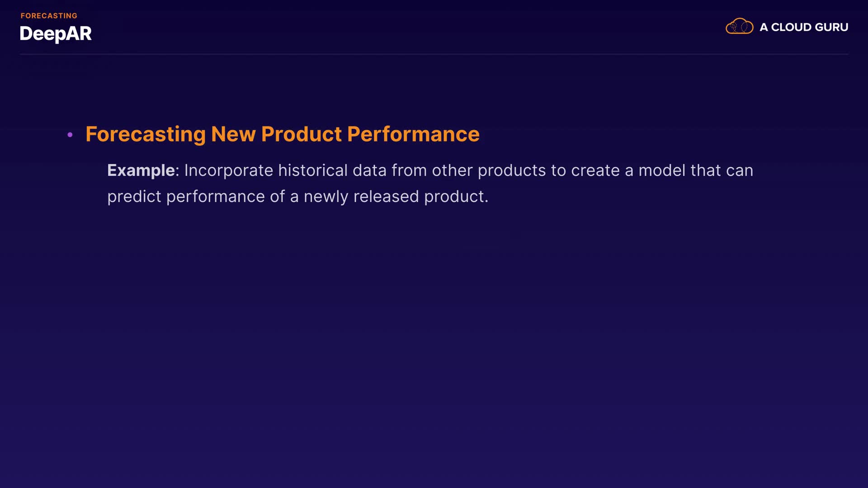Click the purple bullet point dot
Image resolution: width=868 pixels, height=488 pixels.
(x=70, y=135)
